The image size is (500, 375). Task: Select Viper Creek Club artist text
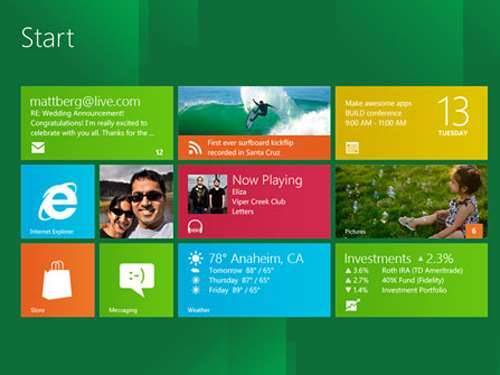click(x=259, y=202)
